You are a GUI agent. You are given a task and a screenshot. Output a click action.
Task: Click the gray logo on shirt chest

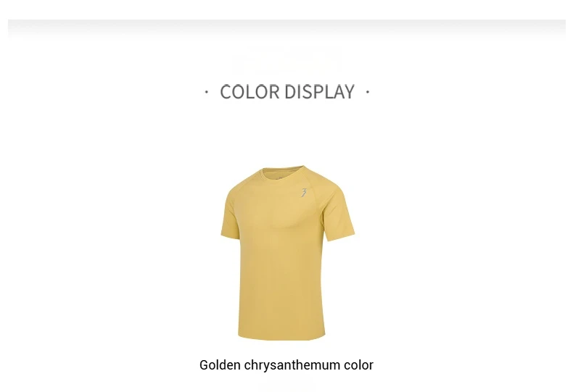(x=304, y=192)
